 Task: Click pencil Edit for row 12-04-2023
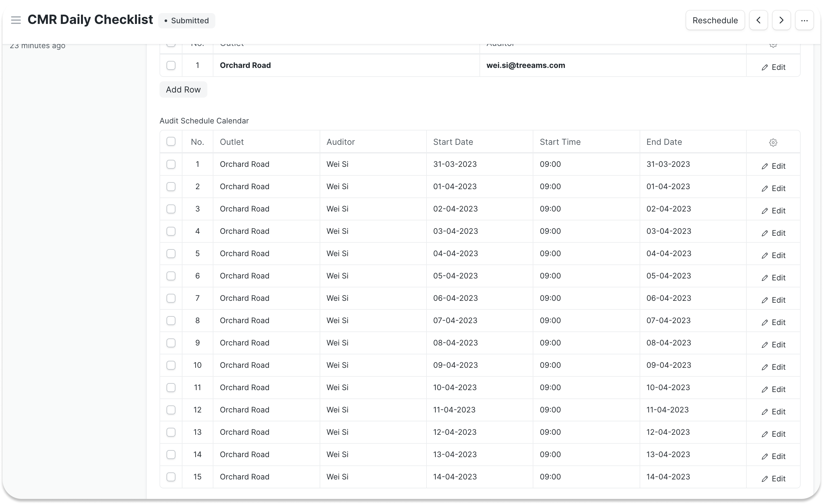pos(773,434)
